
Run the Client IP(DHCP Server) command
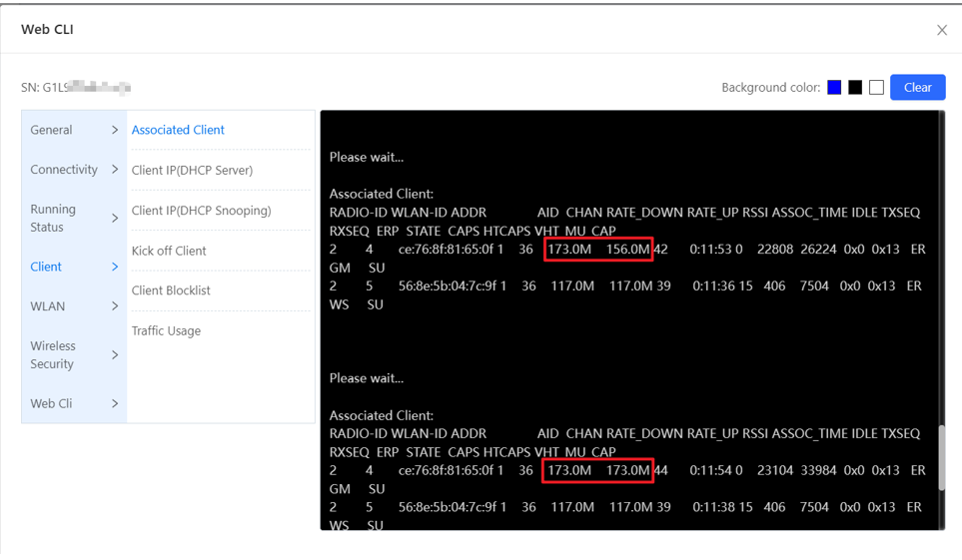[192, 170]
